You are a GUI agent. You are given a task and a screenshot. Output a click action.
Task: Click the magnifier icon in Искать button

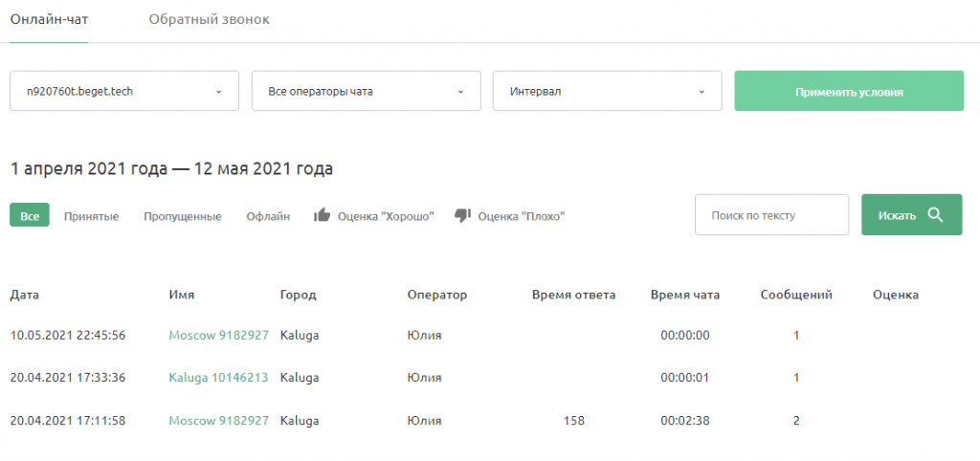(935, 215)
